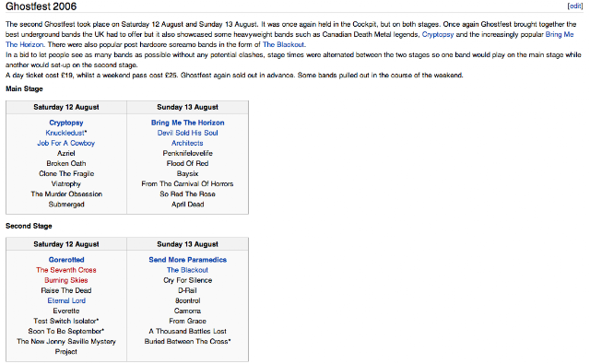Select the Baysix entry

click(x=187, y=173)
